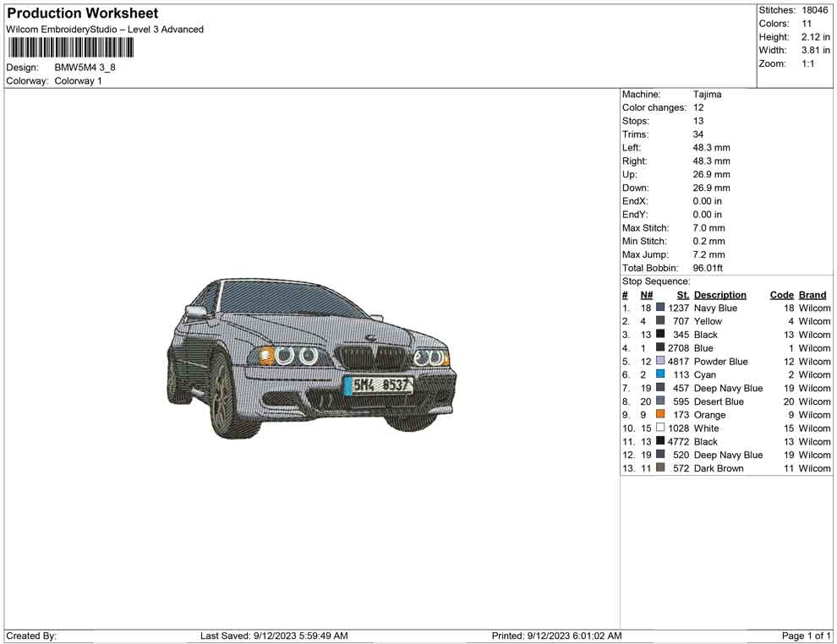Click the 'Page 1 of 1' footer text
The image size is (837, 644).
(x=806, y=636)
